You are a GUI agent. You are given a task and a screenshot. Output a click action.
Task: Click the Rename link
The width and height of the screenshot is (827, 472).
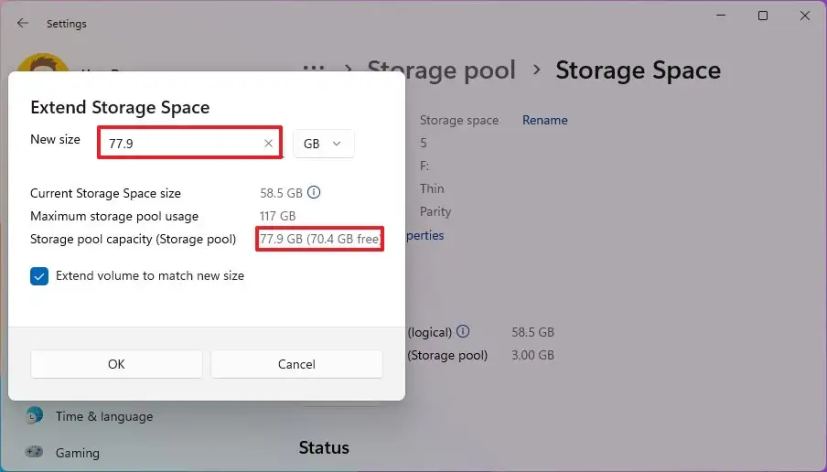click(545, 120)
